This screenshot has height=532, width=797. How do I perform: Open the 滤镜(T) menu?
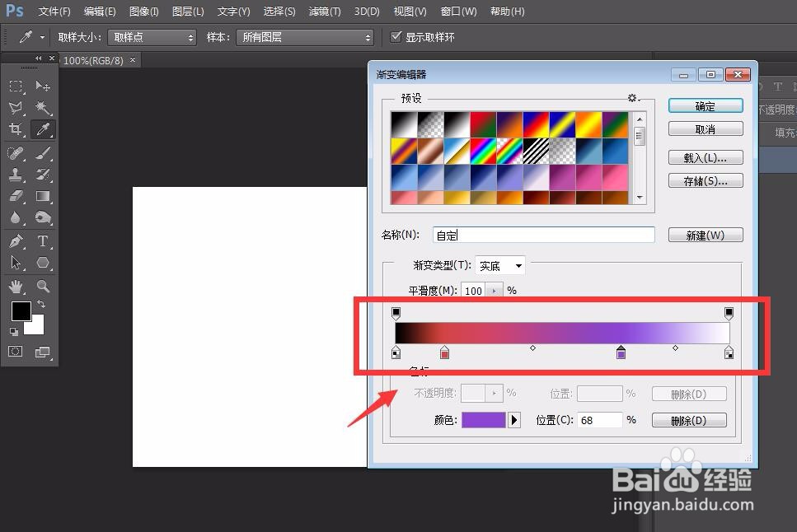[x=324, y=12]
